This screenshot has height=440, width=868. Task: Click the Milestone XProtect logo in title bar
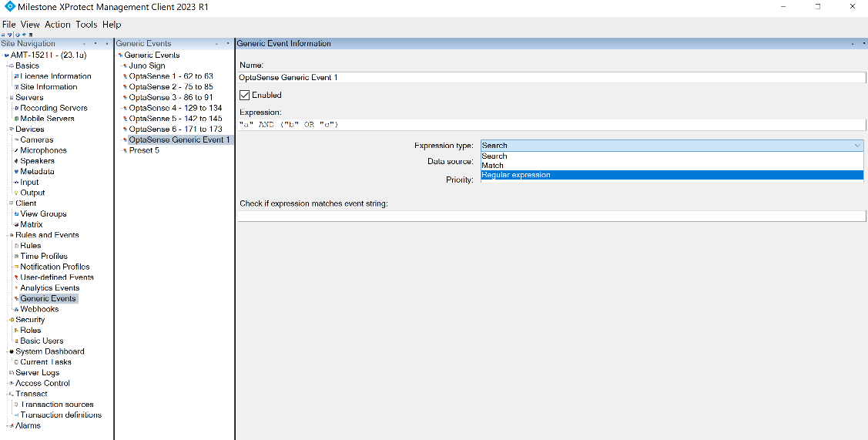click(9, 7)
